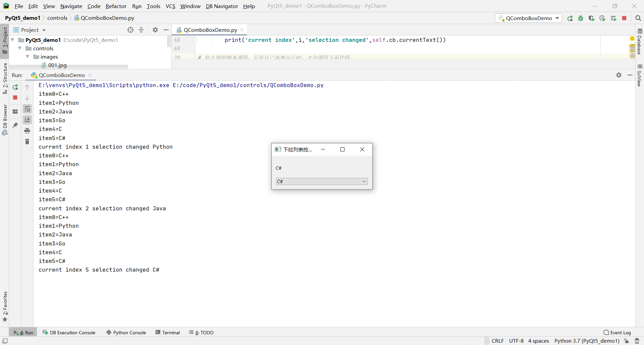The height and width of the screenshot is (345, 644).
Task: Open Search Everywhere magnifier icon
Action: 638,18
